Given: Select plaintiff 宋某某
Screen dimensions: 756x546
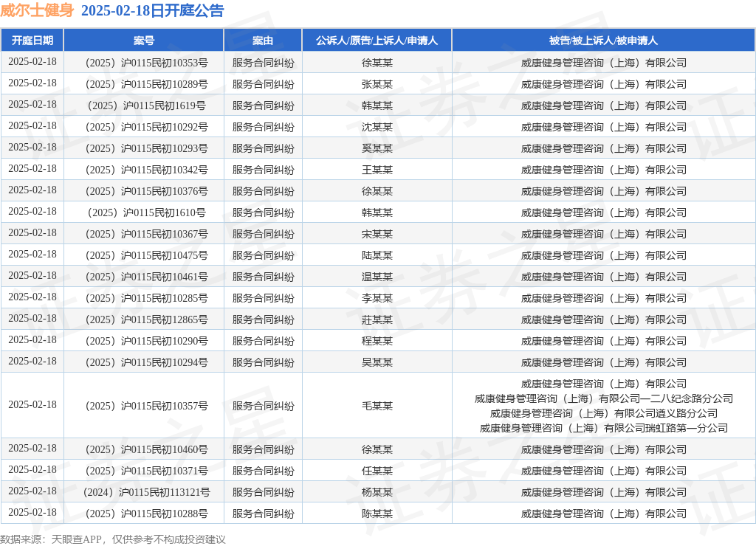Looking at the screenshot, I should click(377, 234).
